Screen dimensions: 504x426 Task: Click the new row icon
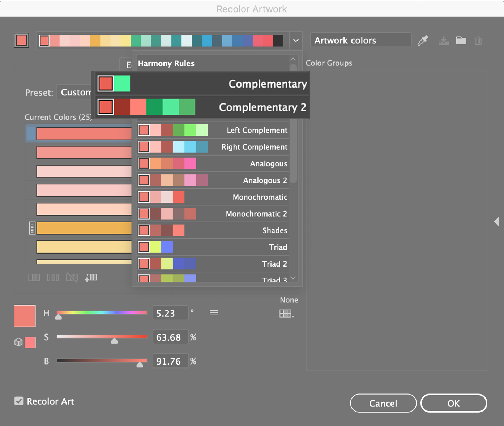tap(91, 278)
